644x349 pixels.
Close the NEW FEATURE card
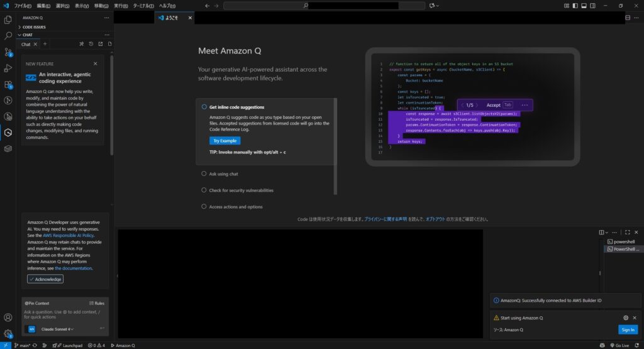coord(96,64)
